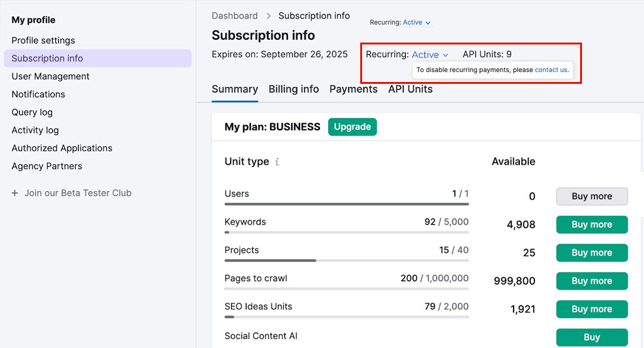This screenshot has height=348, width=644.
Task: Click the 200 / 1,000,000 pages usage value
Action: coord(435,279)
